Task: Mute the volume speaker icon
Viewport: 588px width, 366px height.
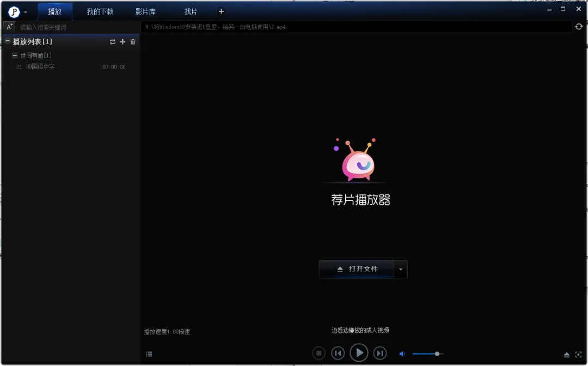Action: click(x=402, y=354)
